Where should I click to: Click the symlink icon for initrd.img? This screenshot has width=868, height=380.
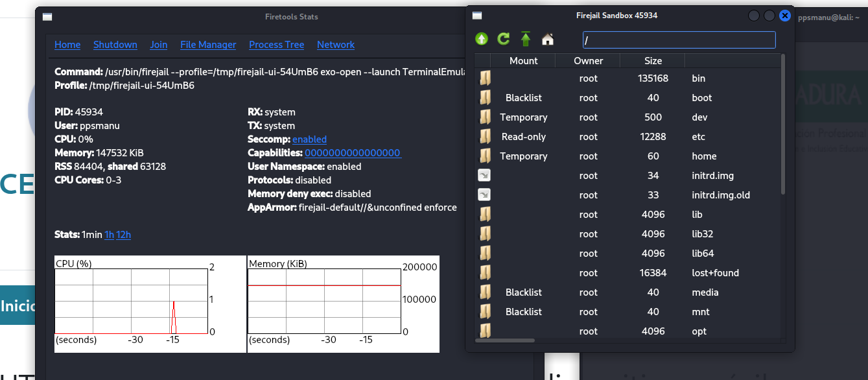[x=484, y=175]
